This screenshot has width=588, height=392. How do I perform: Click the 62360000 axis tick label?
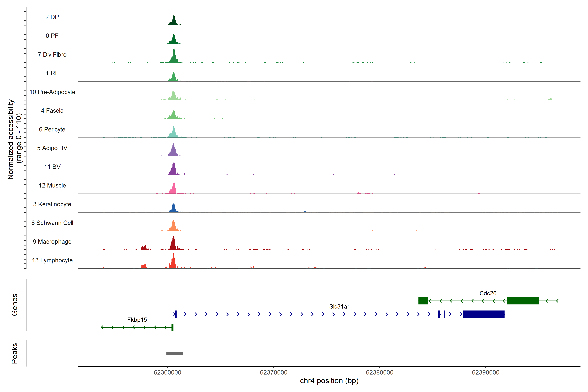coord(168,373)
